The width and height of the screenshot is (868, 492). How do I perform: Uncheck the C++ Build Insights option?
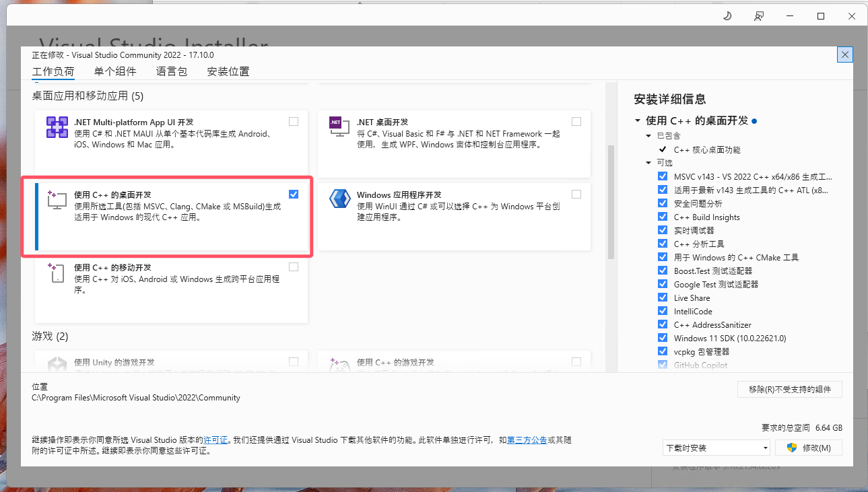663,217
